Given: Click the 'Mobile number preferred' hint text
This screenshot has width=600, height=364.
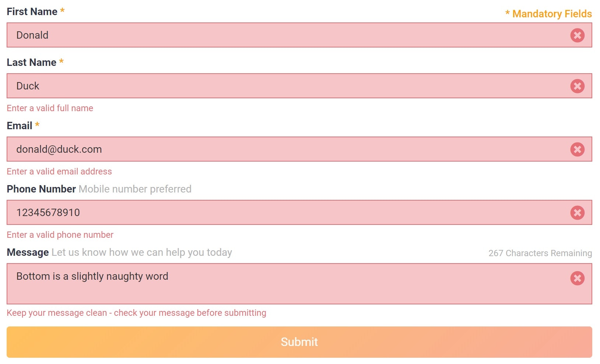Looking at the screenshot, I should point(135,189).
